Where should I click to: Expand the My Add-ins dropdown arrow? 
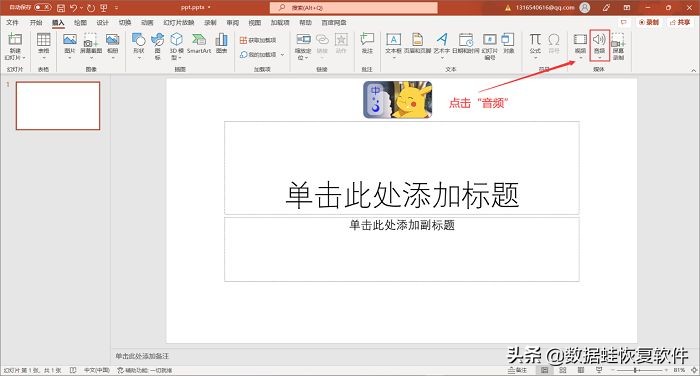(282, 54)
